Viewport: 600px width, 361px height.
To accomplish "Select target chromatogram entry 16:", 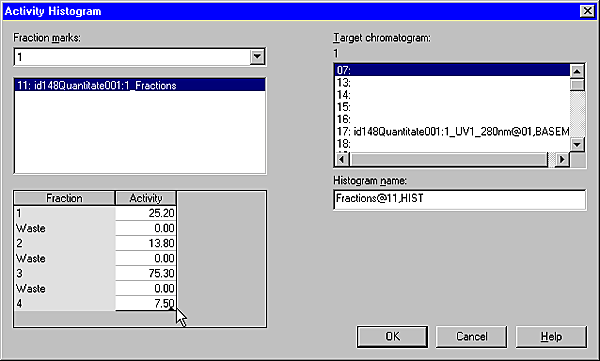I will click(x=452, y=119).
